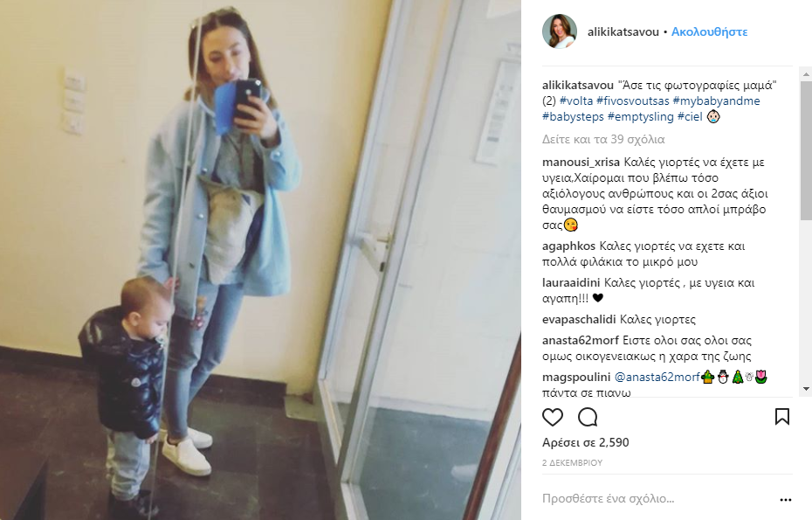Open comment via speech bubble icon
The width and height of the screenshot is (812, 520).
pyautogui.click(x=588, y=418)
